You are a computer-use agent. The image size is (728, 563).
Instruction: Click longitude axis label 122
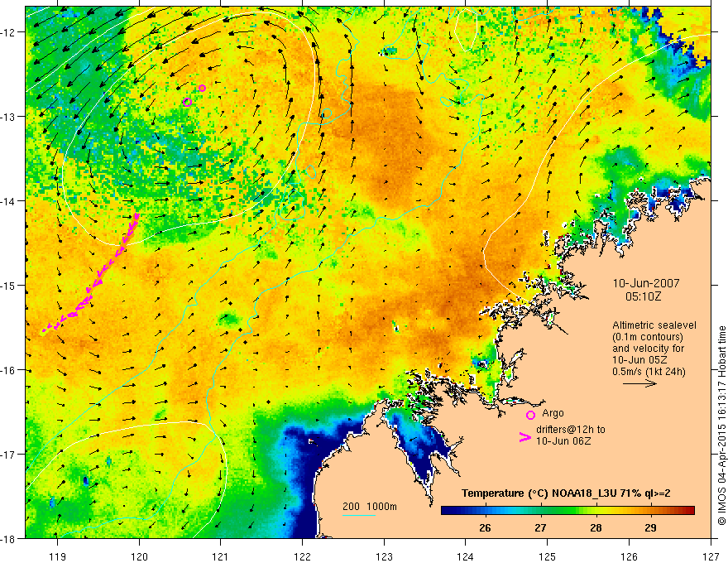302,556
